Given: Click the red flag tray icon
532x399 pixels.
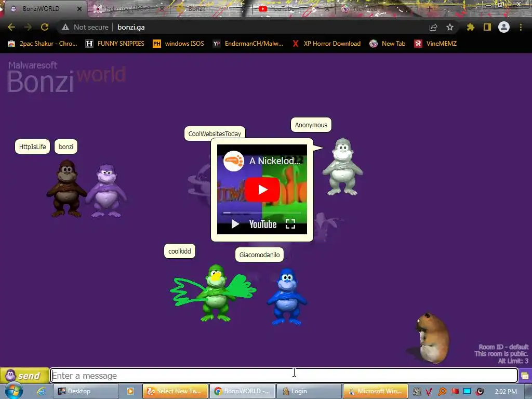Looking at the screenshot, I should [455, 391].
